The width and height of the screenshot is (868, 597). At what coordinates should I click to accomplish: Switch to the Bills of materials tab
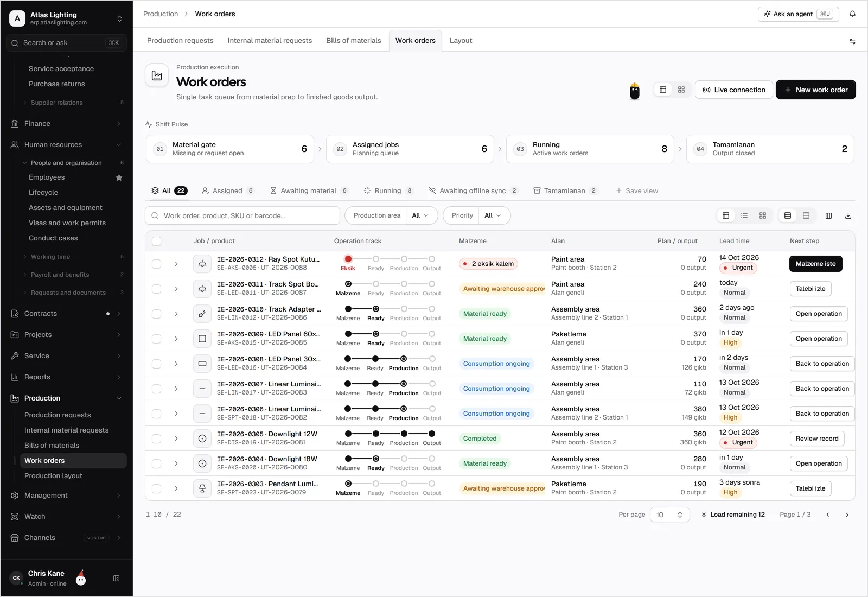click(x=354, y=41)
